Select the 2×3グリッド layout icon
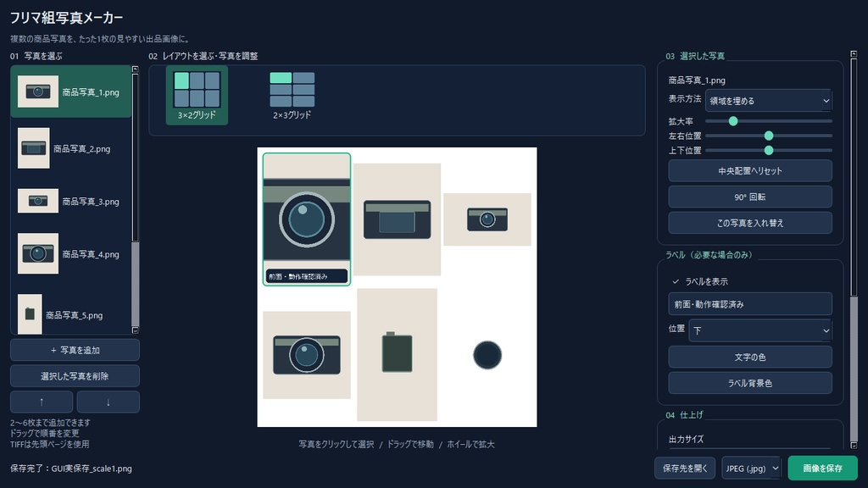868x488 pixels. (x=292, y=95)
